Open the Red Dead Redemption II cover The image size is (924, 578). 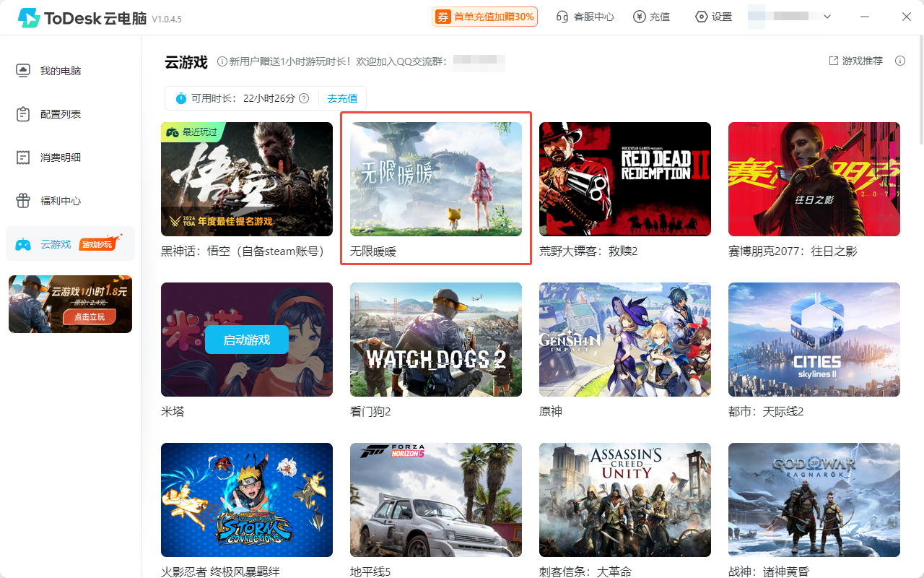625,179
